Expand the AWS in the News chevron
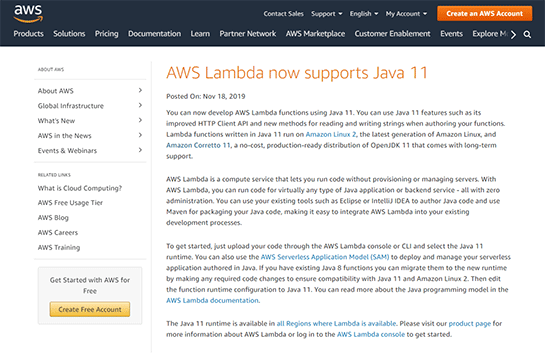The height and width of the screenshot is (362, 545). [140, 135]
